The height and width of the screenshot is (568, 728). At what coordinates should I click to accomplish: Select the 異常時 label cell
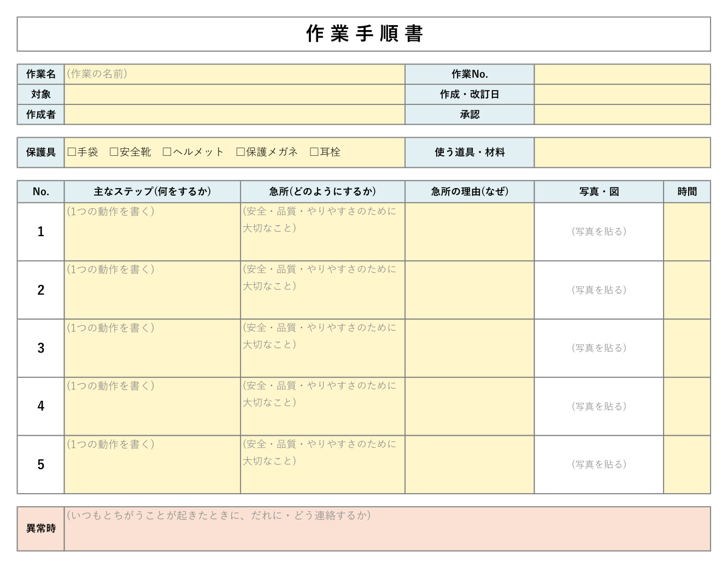pyautogui.click(x=41, y=529)
